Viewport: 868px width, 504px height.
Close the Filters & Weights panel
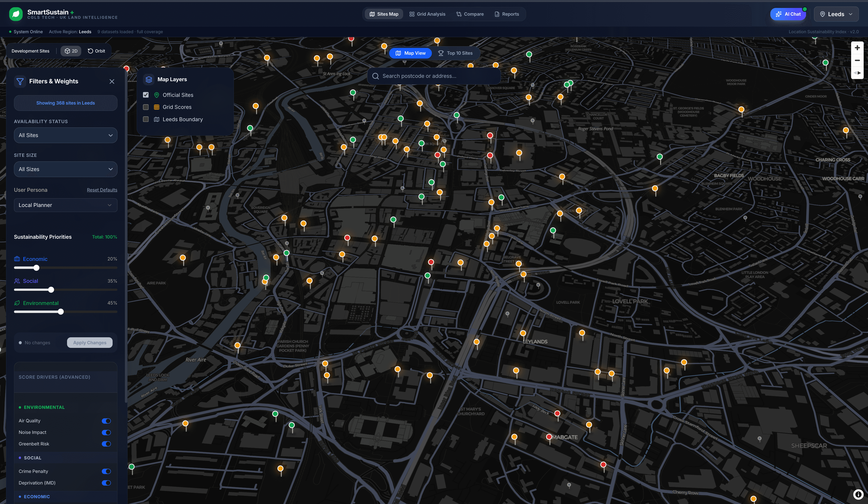[112, 82]
